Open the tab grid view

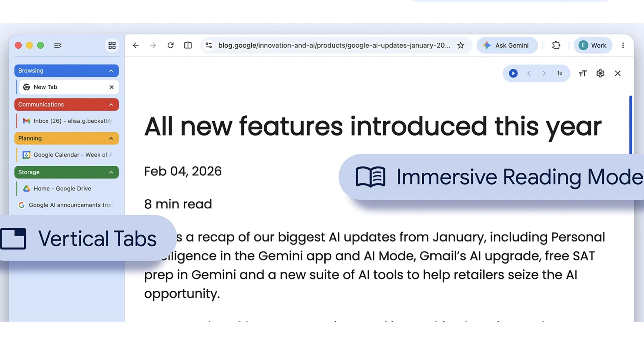pos(112,45)
